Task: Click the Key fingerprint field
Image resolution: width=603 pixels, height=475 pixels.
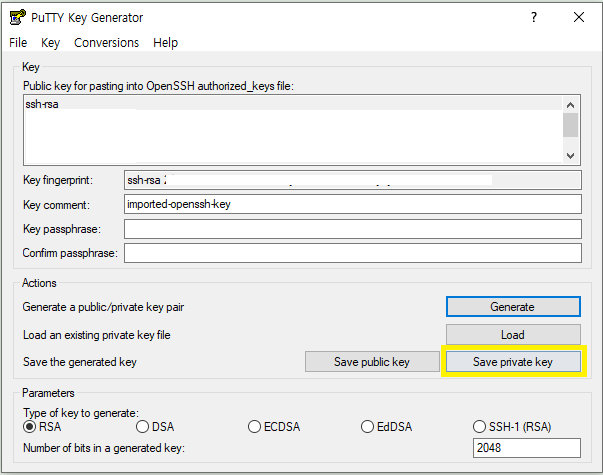Action: click(353, 180)
